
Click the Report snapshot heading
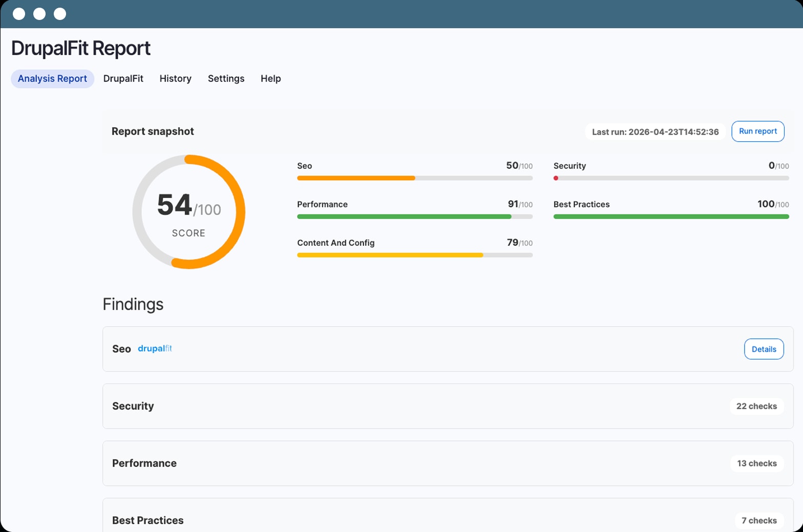[x=153, y=132]
